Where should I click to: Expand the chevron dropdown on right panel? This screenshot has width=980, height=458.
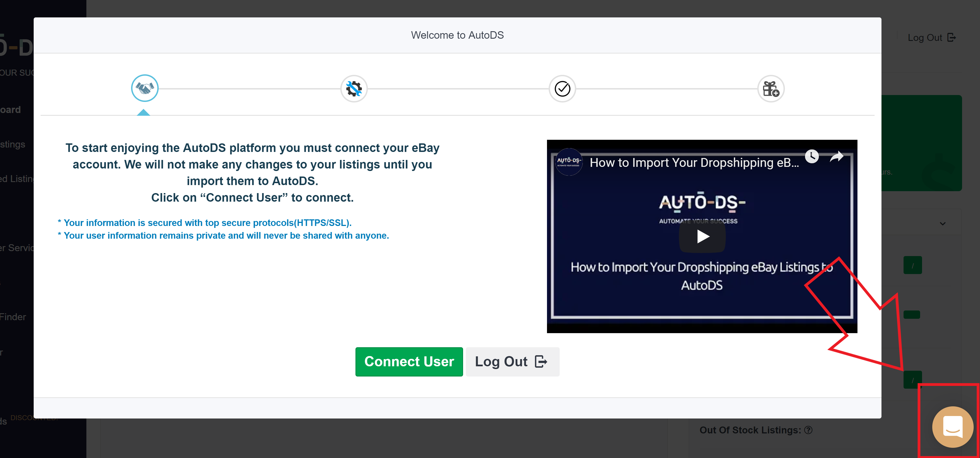(x=942, y=223)
